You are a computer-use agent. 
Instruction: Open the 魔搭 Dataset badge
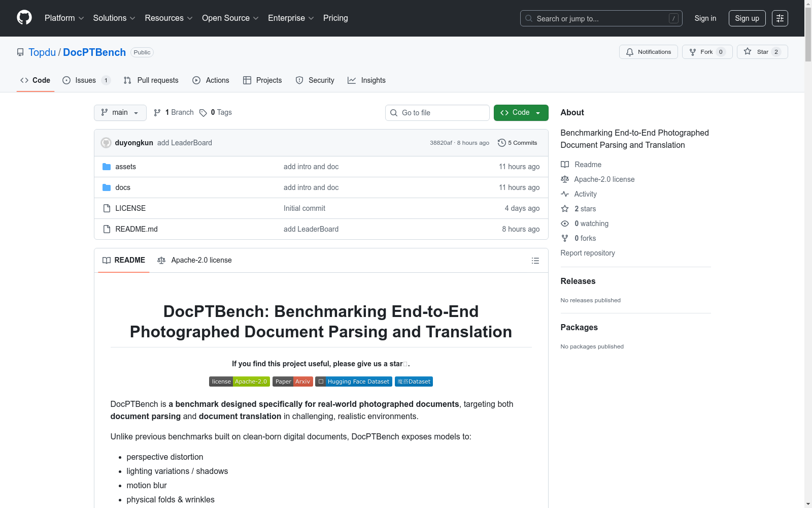[414, 382]
